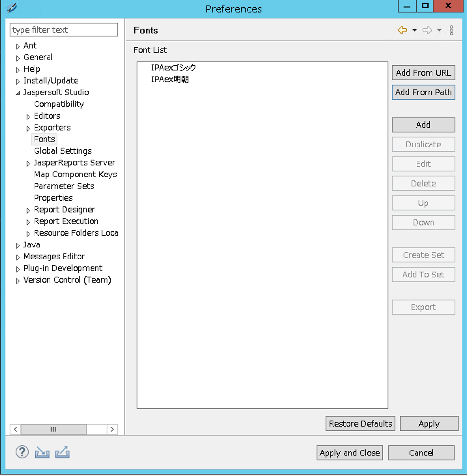Click the back navigation arrow icon
The image size is (467, 476).
tap(402, 30)
